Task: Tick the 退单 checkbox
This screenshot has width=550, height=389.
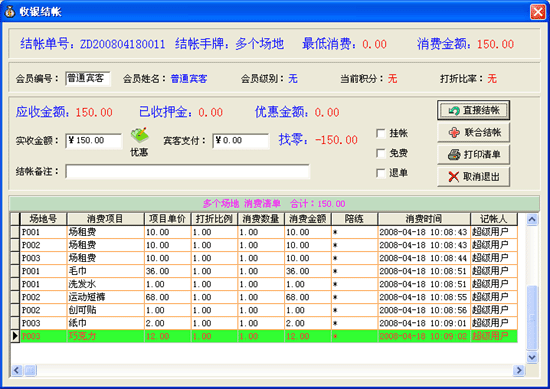Action: pos(381,173)
